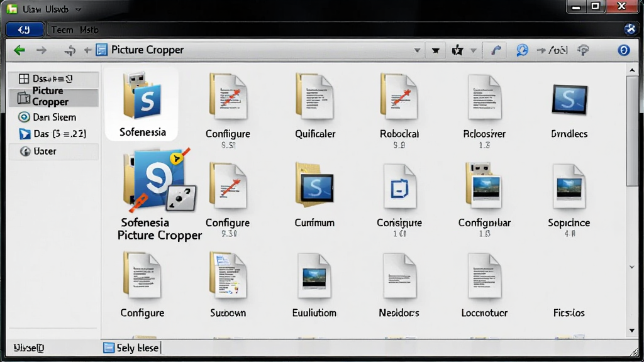Click the blue button left of Teem

click(25, 30)
